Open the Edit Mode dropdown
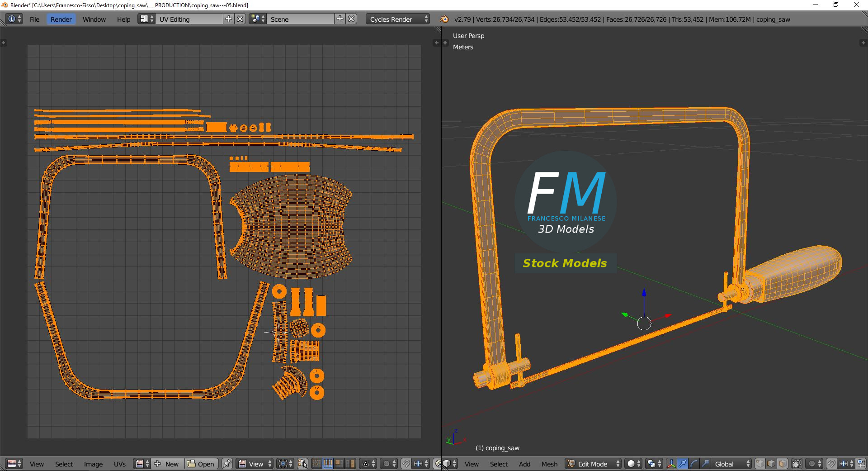Image resolution: width=868 pixels, height=471 pixels. pyautogui.click(x=594, y=464)
